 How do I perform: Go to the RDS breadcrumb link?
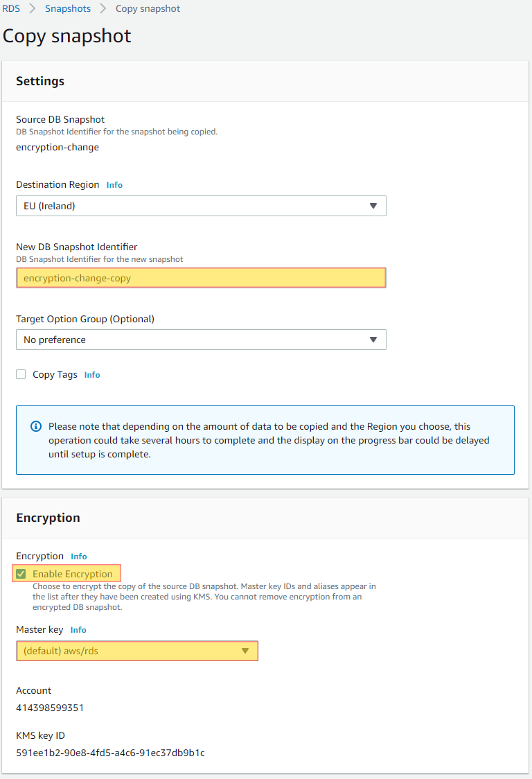pos(11,8)
